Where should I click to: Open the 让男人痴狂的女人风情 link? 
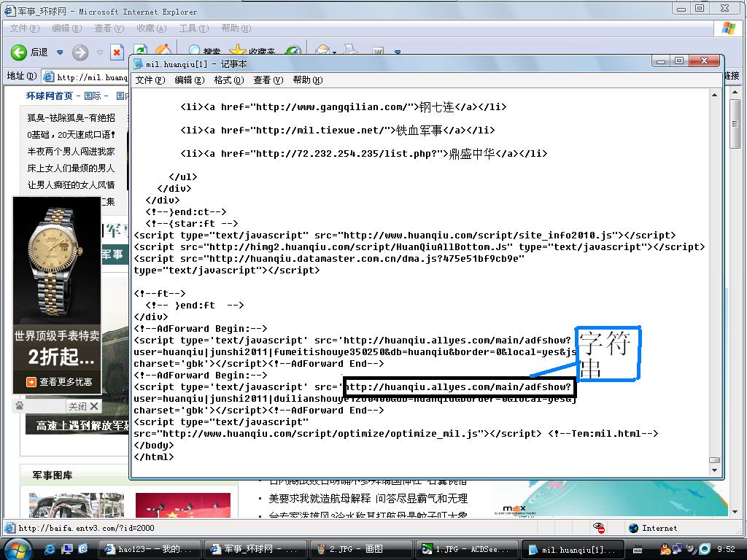(x=71, y=184)
